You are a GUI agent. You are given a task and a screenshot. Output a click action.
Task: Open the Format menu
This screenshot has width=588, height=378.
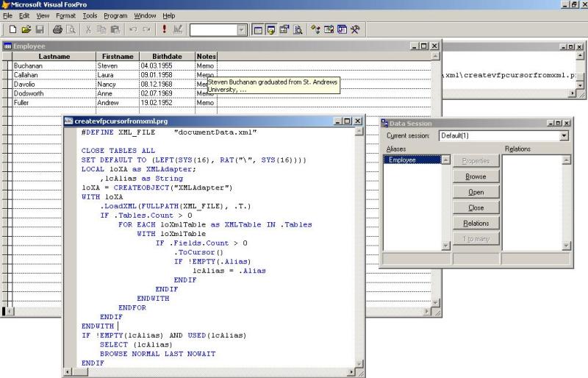click(x=65, y=15)
